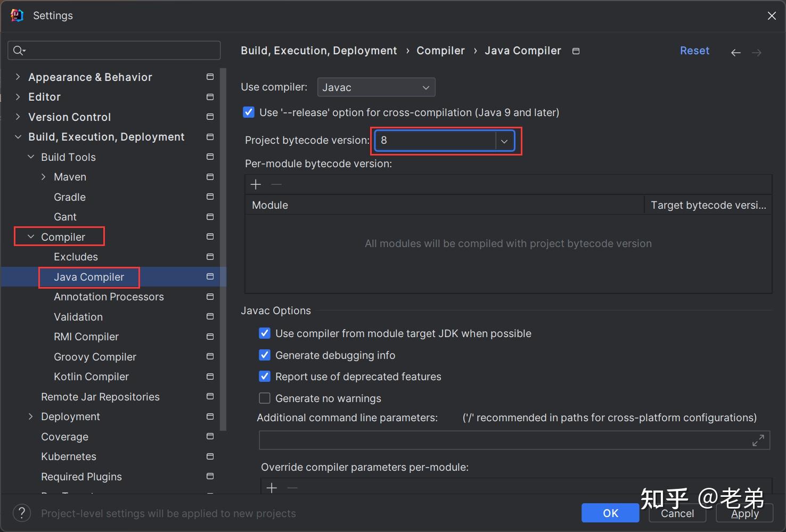The height and width of the screenshot is (532, 786).
Task: Click the back navigation arrow icon
Action: coord(735,52)
